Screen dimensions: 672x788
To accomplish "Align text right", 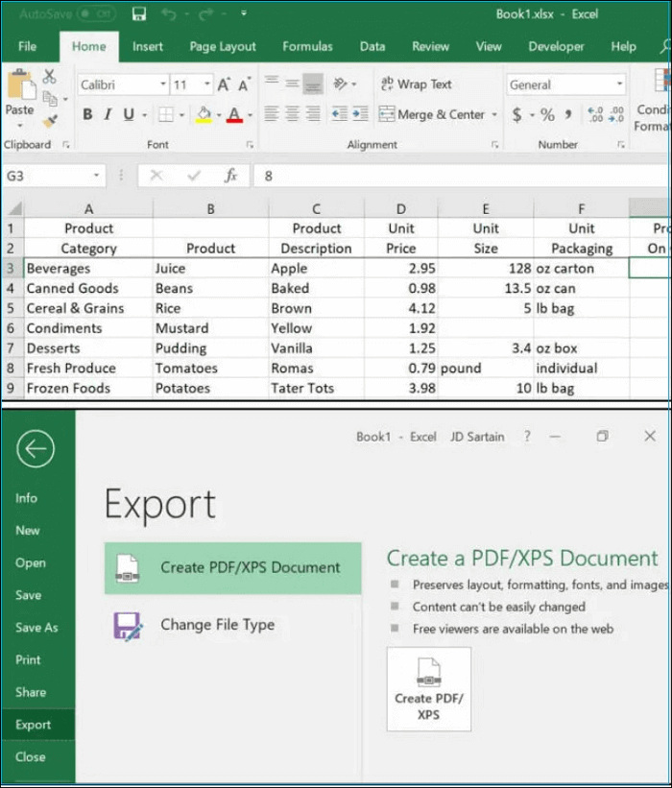I will click(x=313, y=114).
